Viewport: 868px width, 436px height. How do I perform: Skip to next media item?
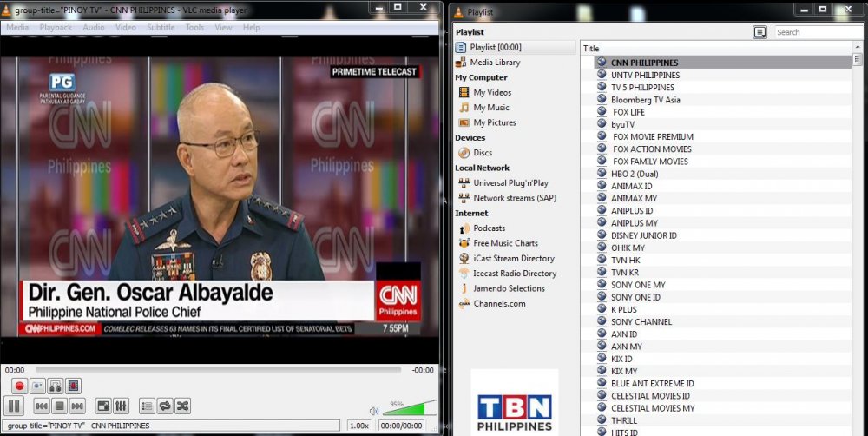point(77,406)
